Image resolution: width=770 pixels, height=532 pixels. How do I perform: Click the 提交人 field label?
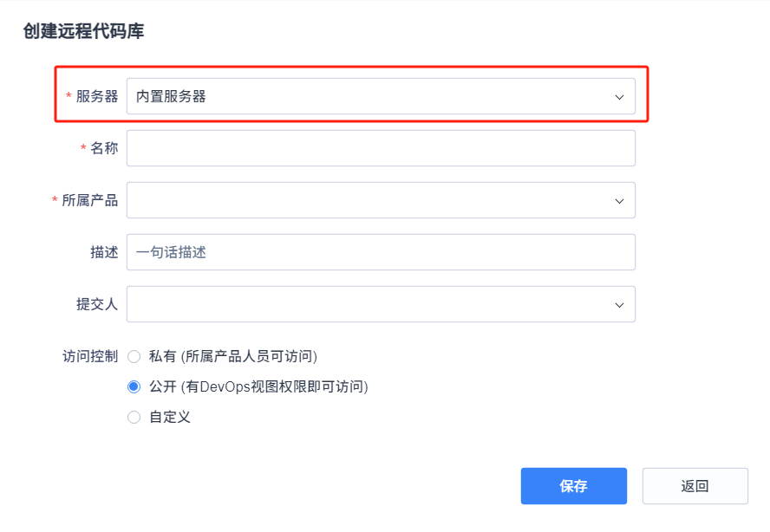point(97,304)
